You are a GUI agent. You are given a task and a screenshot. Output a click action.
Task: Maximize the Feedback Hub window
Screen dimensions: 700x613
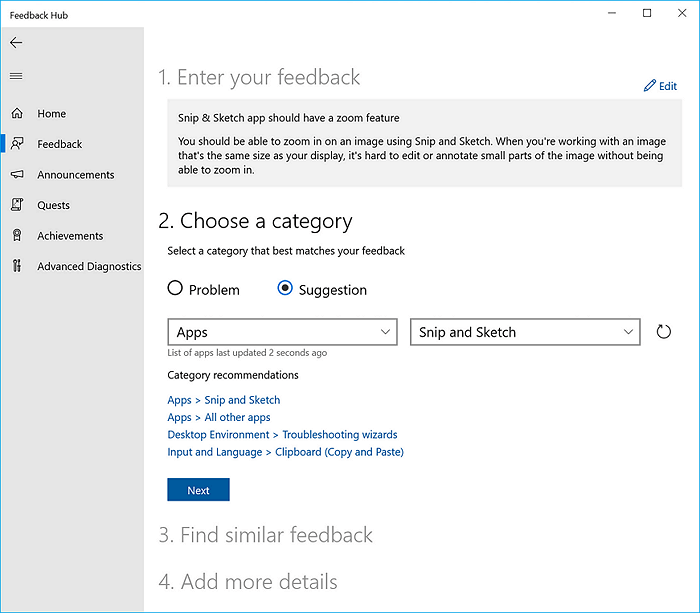pyautogui.click(x=647, y=13)
